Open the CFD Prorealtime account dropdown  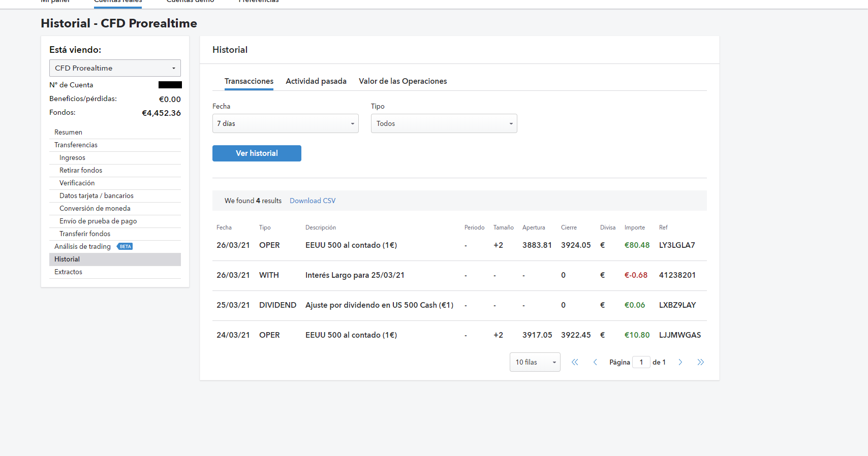click(x=115, y=68)
